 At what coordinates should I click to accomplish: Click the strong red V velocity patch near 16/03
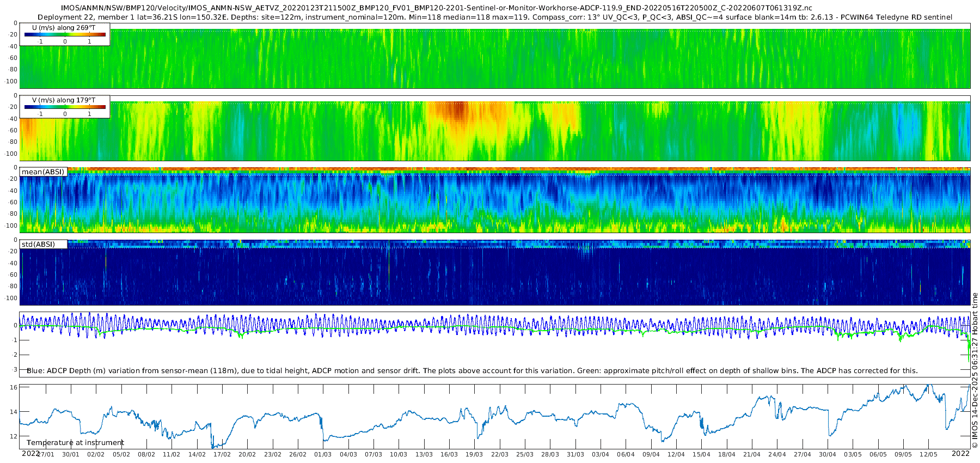tap(456, 111)
